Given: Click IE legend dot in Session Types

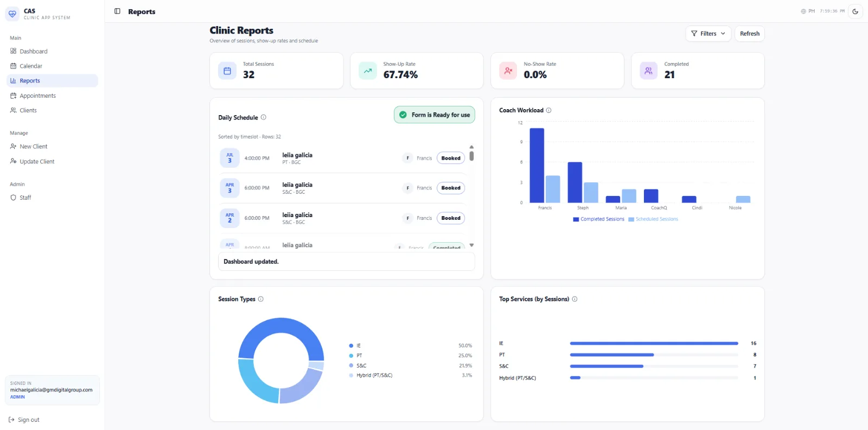Looking at the screenshot, I should click(x=351, y=346).
